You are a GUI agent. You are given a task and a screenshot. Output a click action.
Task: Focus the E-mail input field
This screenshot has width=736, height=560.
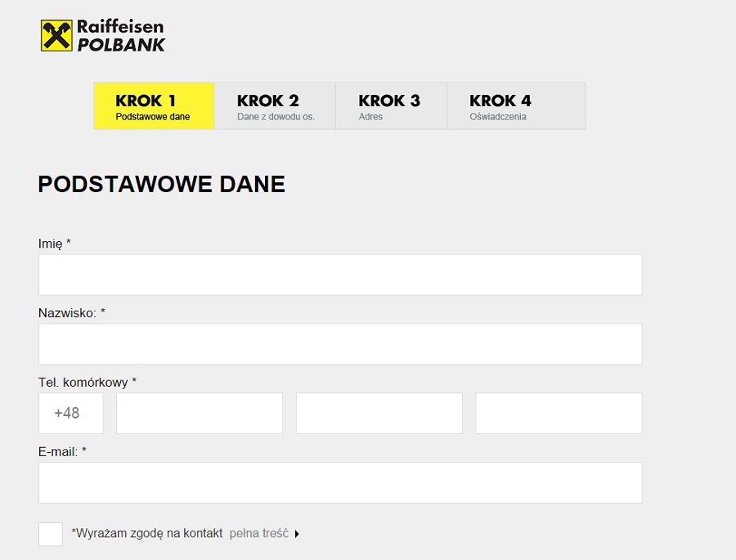click(x=339, y=482)
